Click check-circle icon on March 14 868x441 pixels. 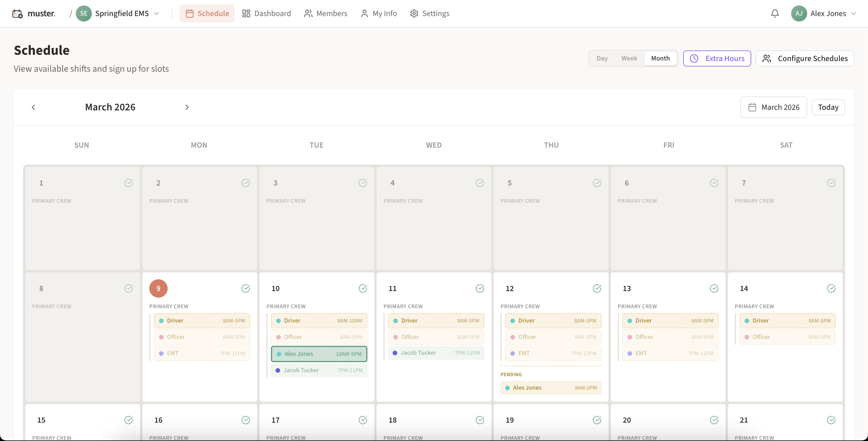click(831, 288)
